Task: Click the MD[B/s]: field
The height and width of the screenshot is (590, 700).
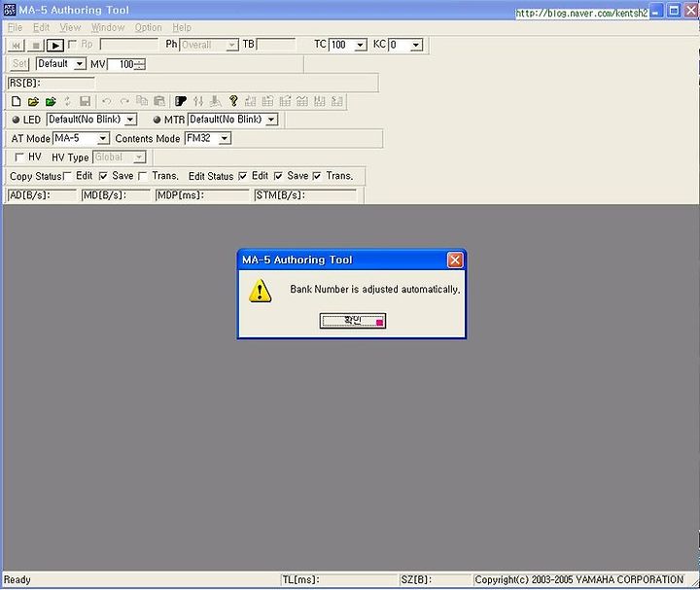Action: pos(116,195)
